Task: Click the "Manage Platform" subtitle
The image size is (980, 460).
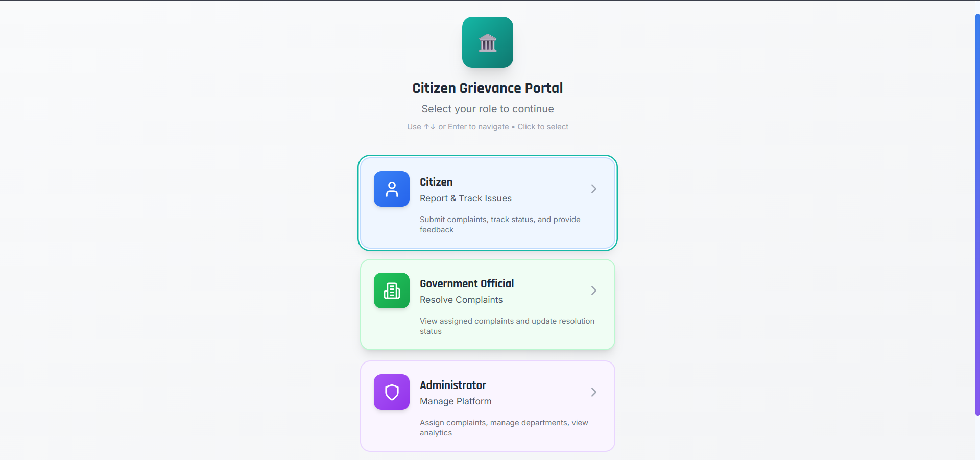Action: tap(456, 401)
